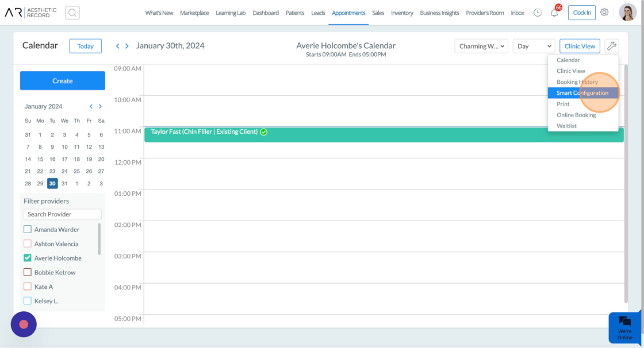The width and height of the screenshot is (644, 348).
Task: Click the purple record button
Action: [24, 324]
